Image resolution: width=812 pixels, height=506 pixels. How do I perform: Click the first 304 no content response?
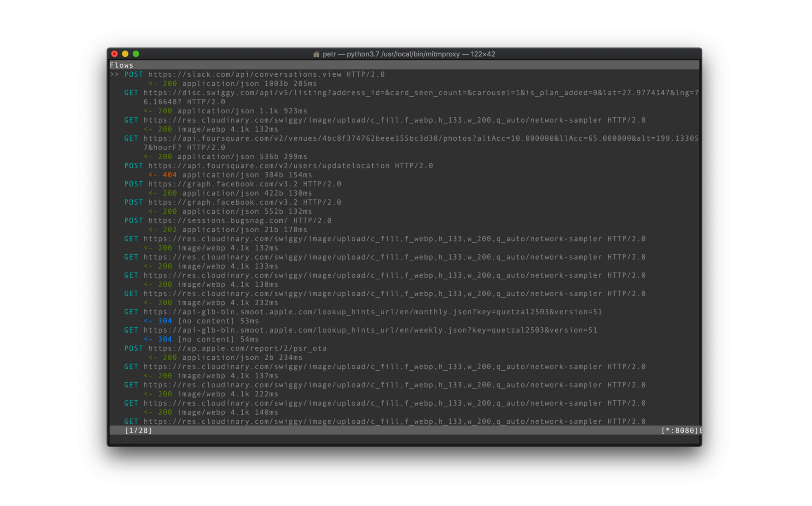(201, 321)
